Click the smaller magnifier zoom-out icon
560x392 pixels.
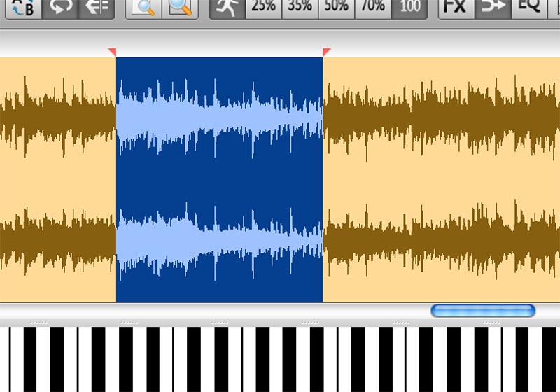(143, 8)
